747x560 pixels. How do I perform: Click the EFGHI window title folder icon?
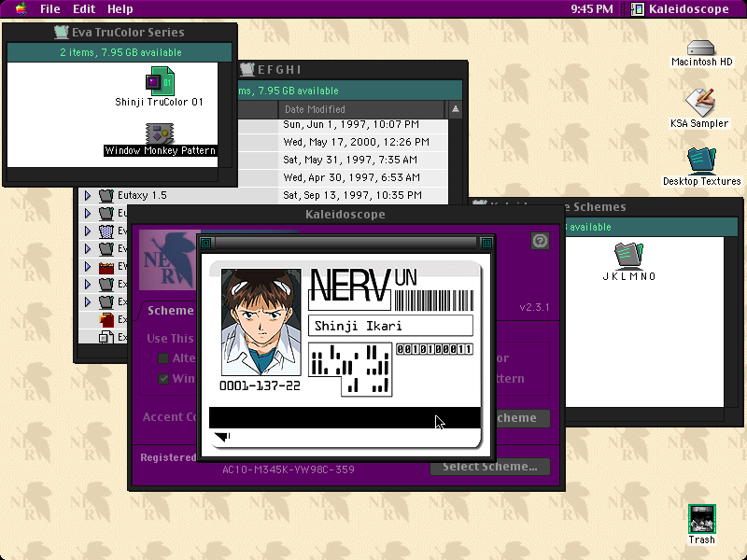click(x=247, y=69)
